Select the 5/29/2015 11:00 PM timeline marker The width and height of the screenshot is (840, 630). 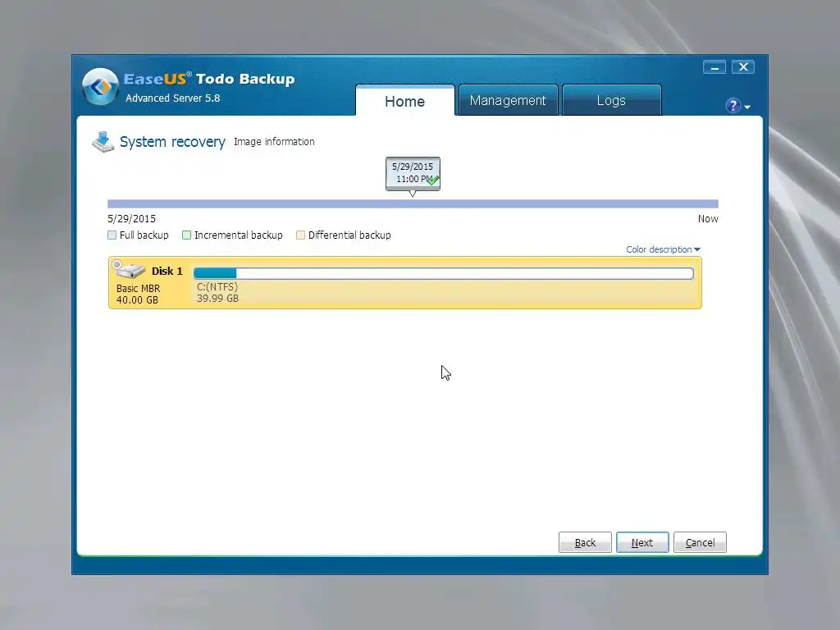(x=413, y=174)
